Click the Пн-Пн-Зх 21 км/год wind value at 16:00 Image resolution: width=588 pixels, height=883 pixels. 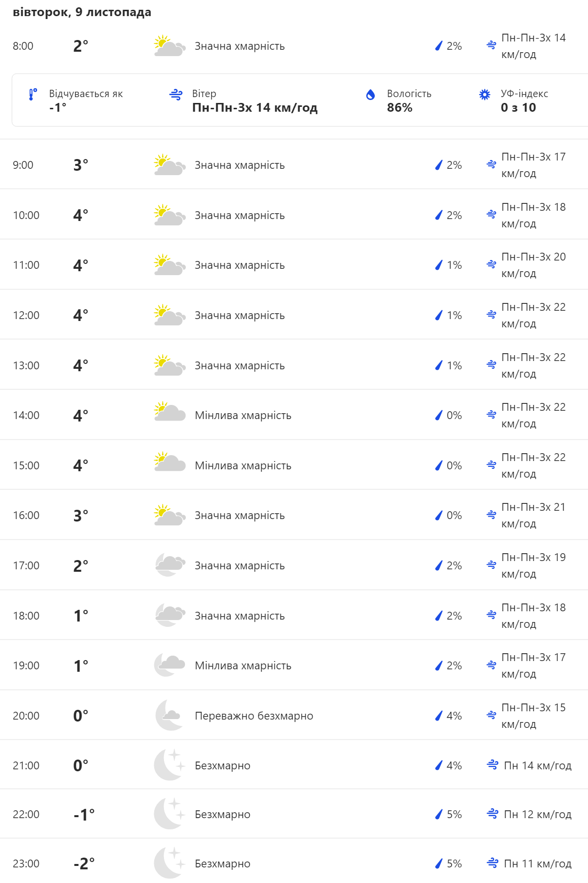[x=533, y=515]
